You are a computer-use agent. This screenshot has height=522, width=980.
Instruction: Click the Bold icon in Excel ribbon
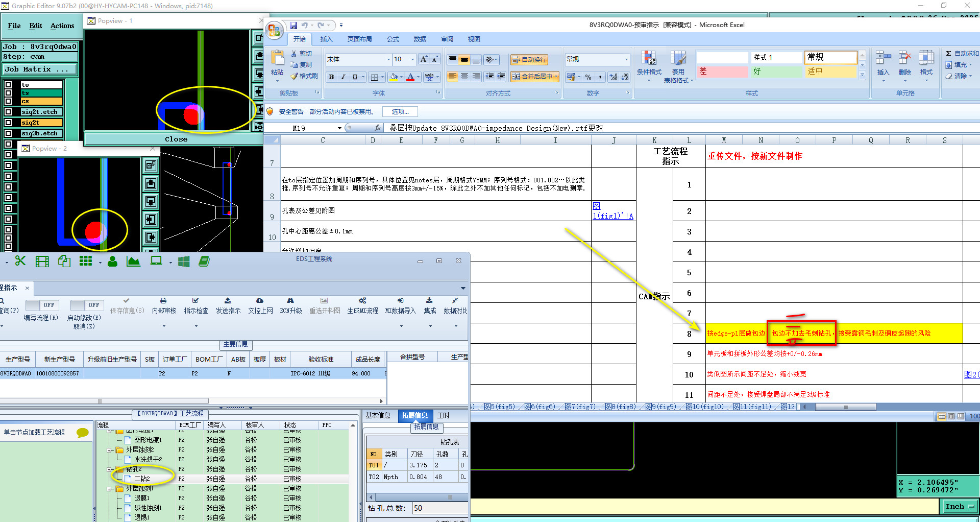(332, 77)
